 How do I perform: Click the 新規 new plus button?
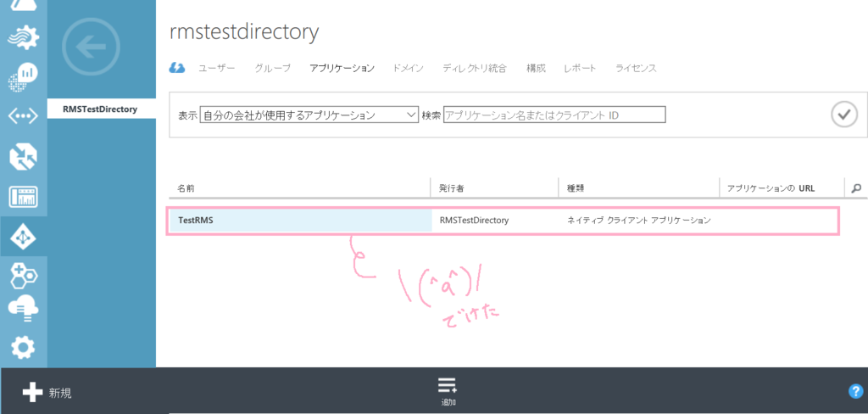pyautogui.click(x=47, y=393)
